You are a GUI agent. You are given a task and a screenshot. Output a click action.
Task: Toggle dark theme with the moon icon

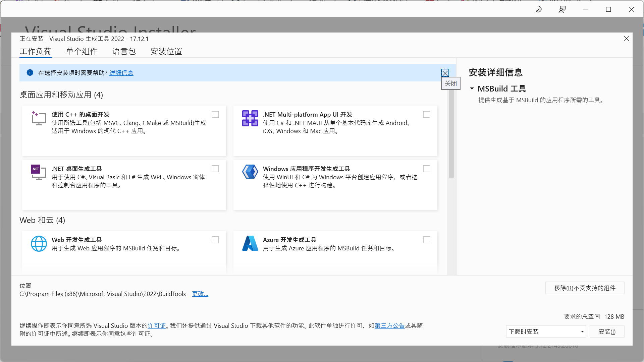[539, 9]
